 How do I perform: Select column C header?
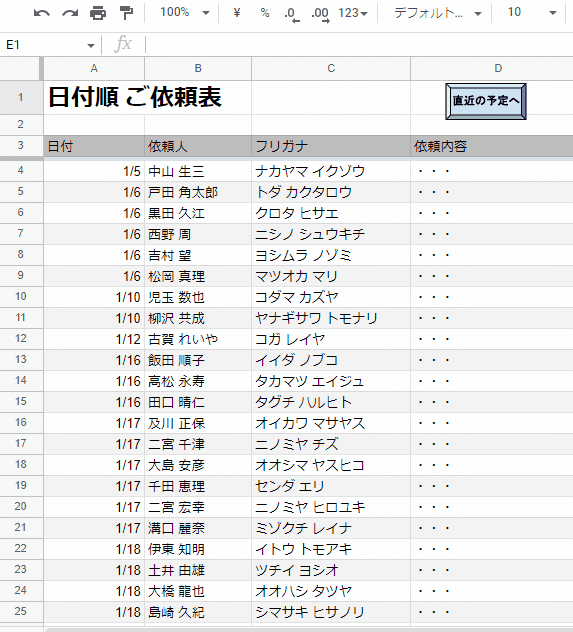point(331,68)
